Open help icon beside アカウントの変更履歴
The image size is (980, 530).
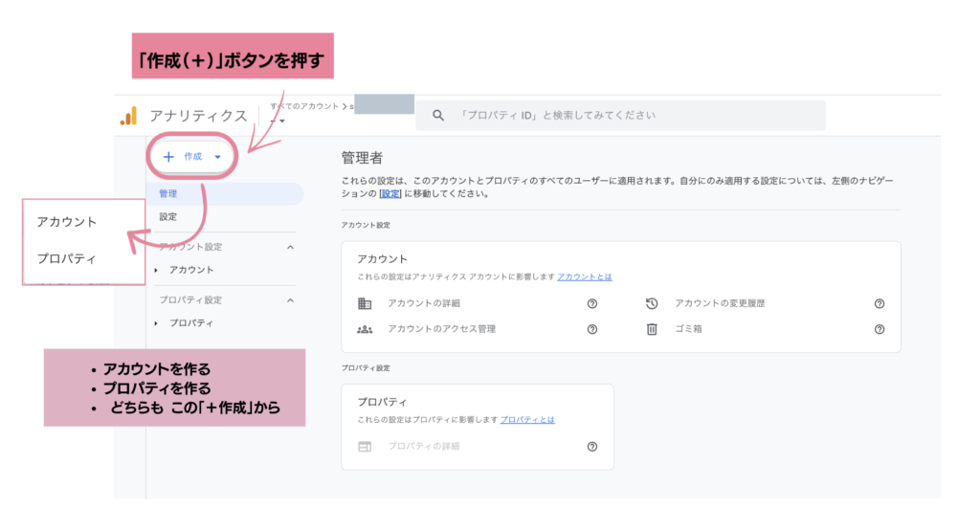[880, 303]
